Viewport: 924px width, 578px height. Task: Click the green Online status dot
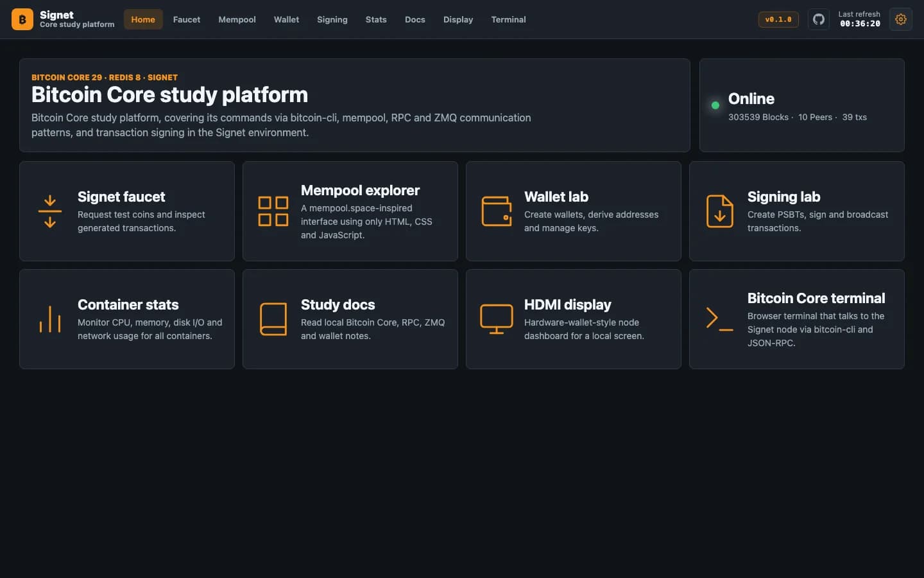pyautogui.click(x=715, y=105)
